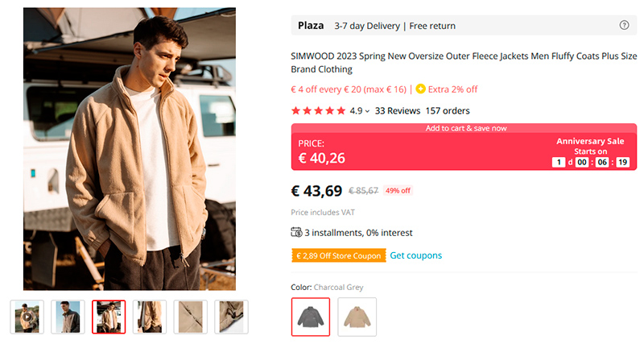Click the Add to cart & save banner
The width and height of the screenshot is (644, 344).
pos(466,128)
